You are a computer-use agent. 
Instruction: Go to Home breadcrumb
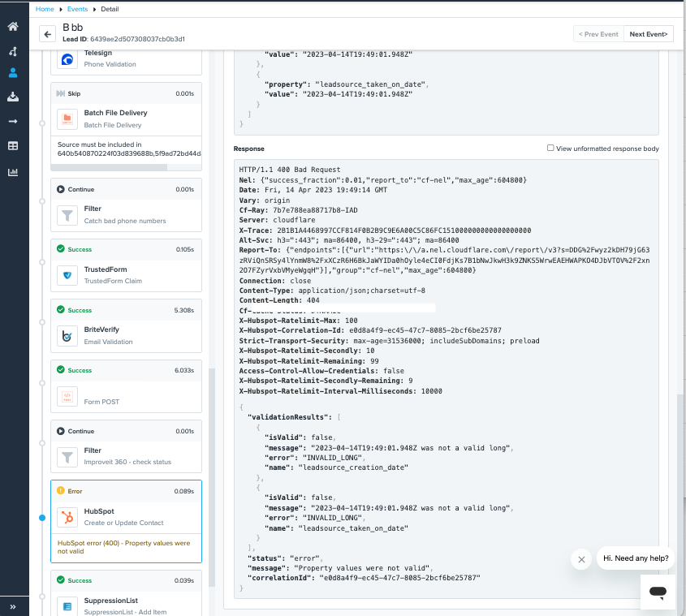(45, 9)
